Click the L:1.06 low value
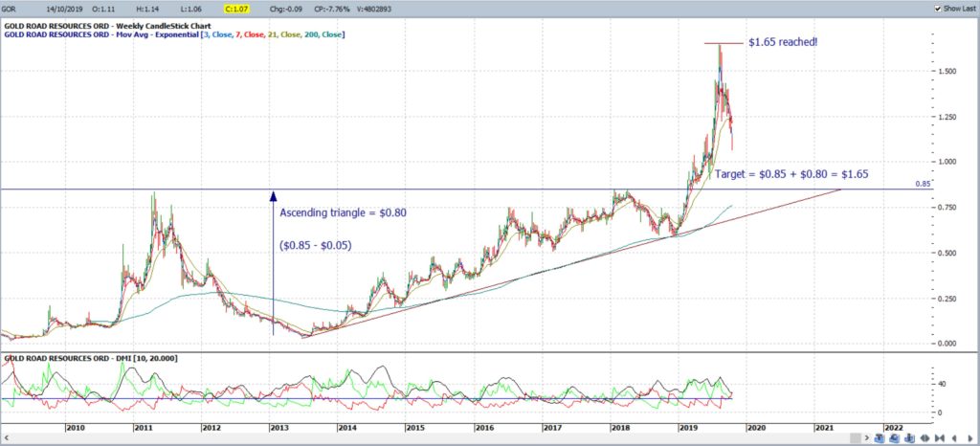The width and height of the screenshot is (980, 446). [190, 10]
